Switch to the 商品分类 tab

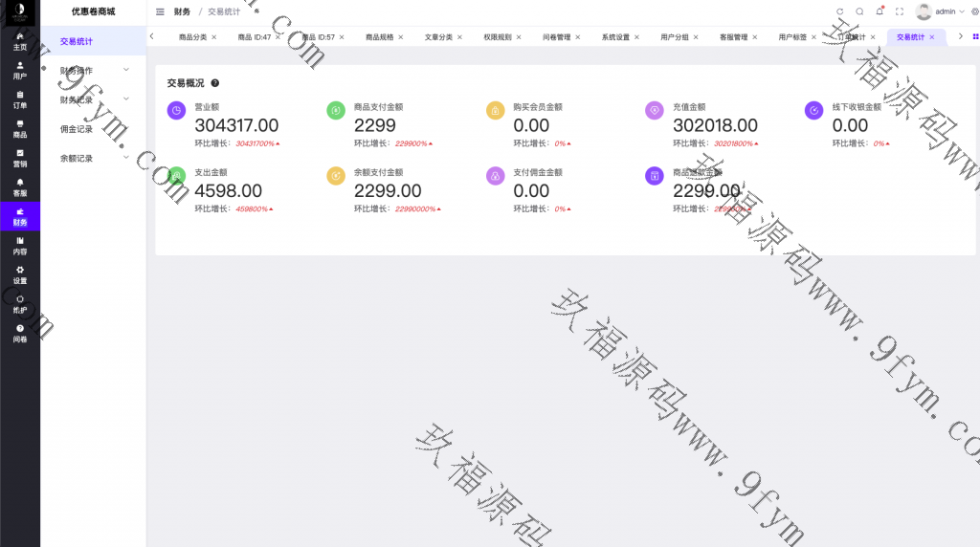tap(192, 37)
